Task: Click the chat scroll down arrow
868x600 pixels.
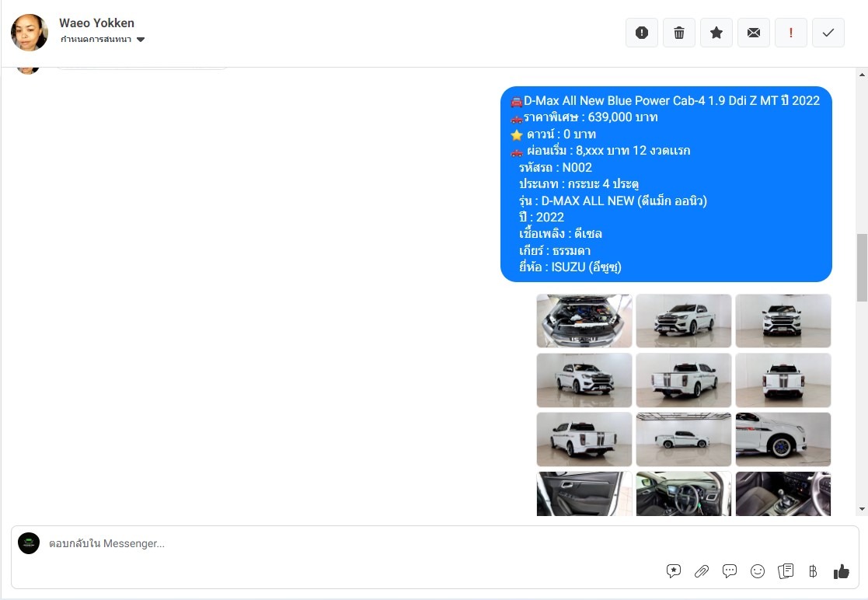Action: 862,509
